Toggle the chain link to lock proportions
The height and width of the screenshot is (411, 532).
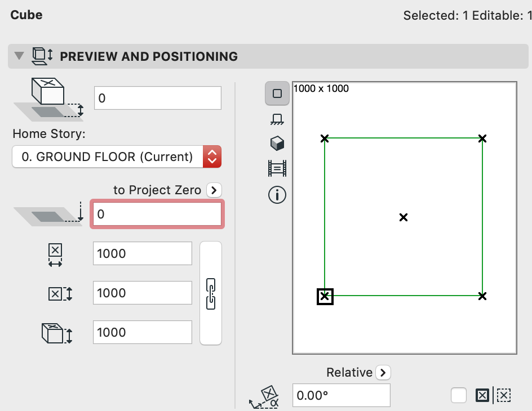211,293
